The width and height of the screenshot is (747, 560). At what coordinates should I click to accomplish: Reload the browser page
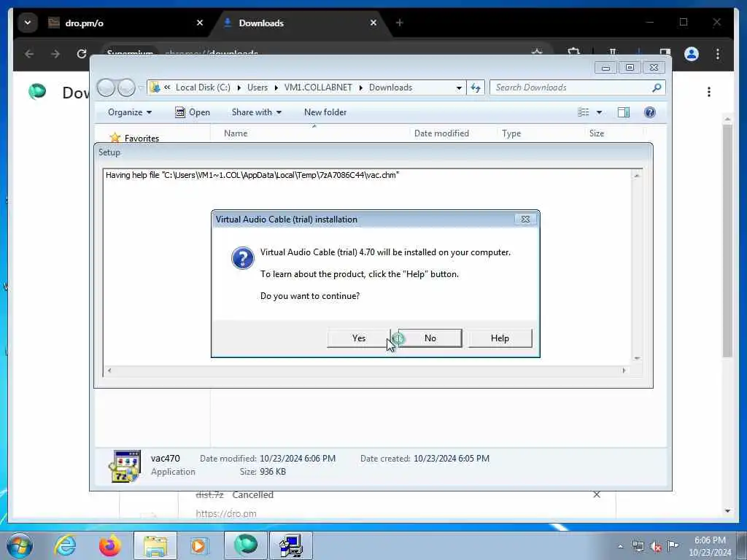pos(82,54)
